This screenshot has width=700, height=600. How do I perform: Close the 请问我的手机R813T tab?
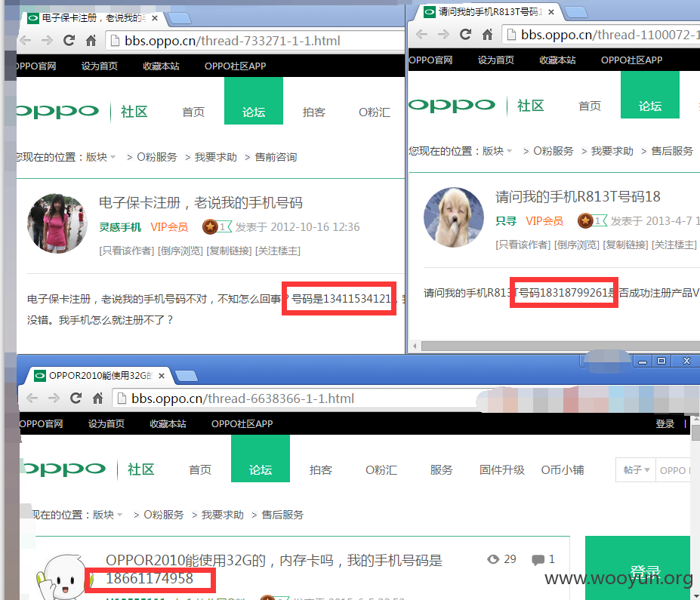[551, 12]
